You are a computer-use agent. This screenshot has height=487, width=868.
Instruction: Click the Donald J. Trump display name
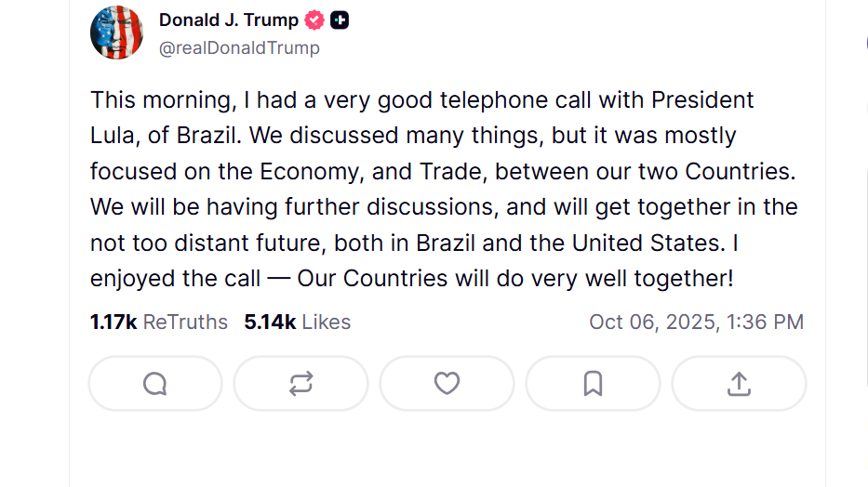[229, 20]
